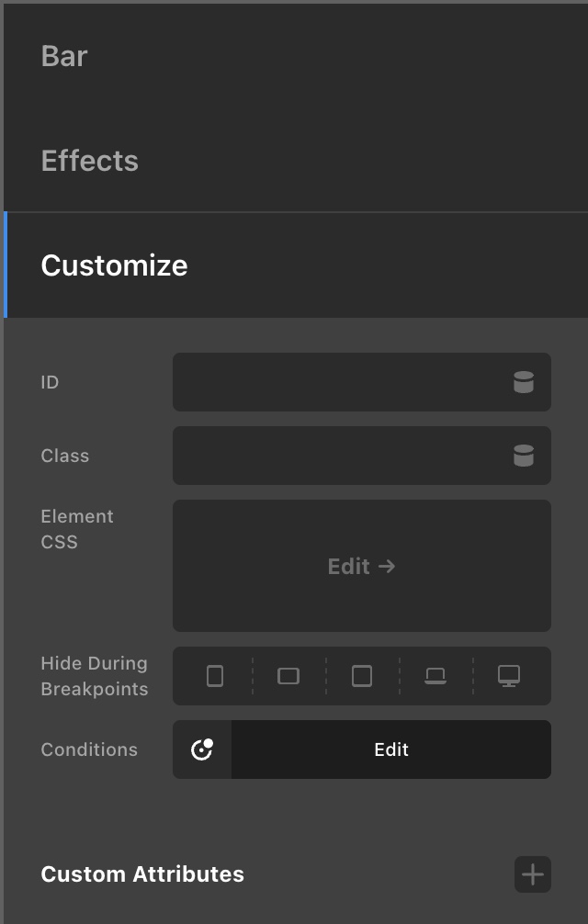
Task: Focus the ID input field
Action: [338, 382]
